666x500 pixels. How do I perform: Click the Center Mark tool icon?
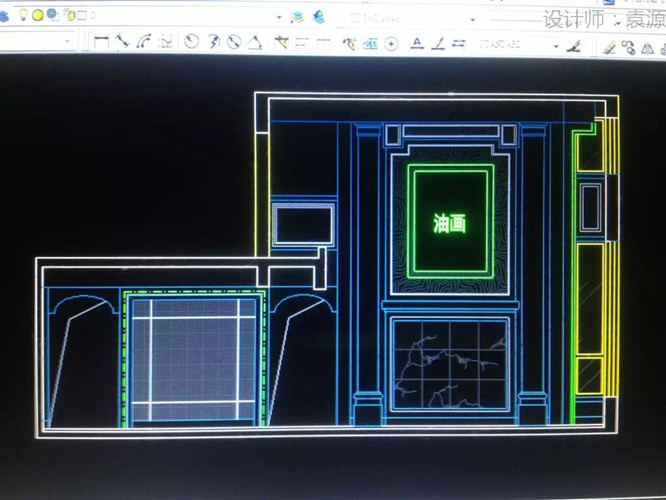tap(391, 43)
